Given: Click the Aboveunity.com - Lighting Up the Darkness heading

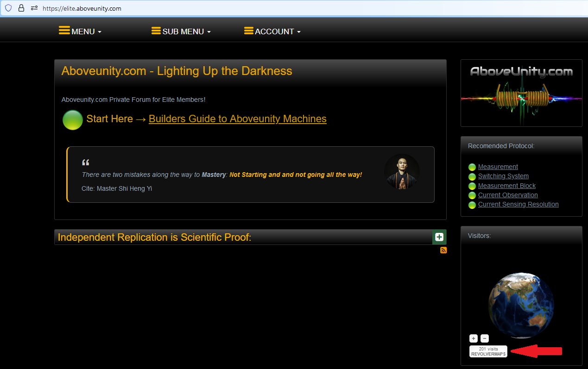Looking at the screenshot, I should pos(177,71).
